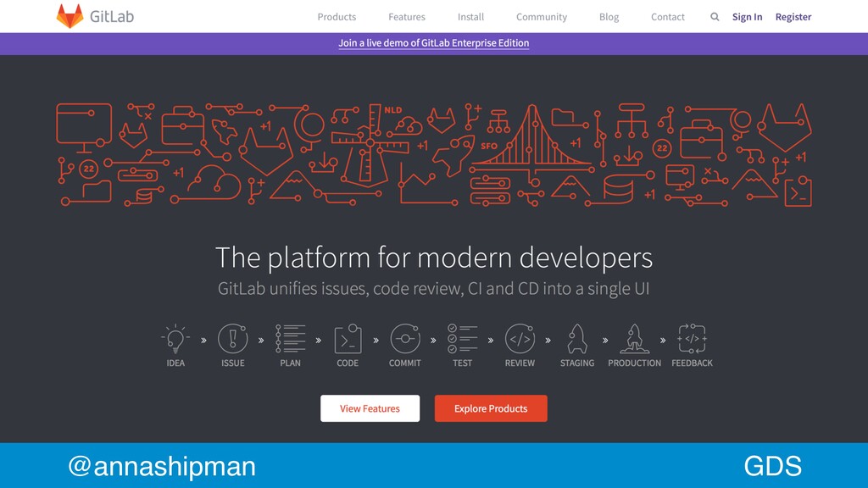
Task: Click the CODE label text
Action: pyautogui.click(x=348, y=363)
